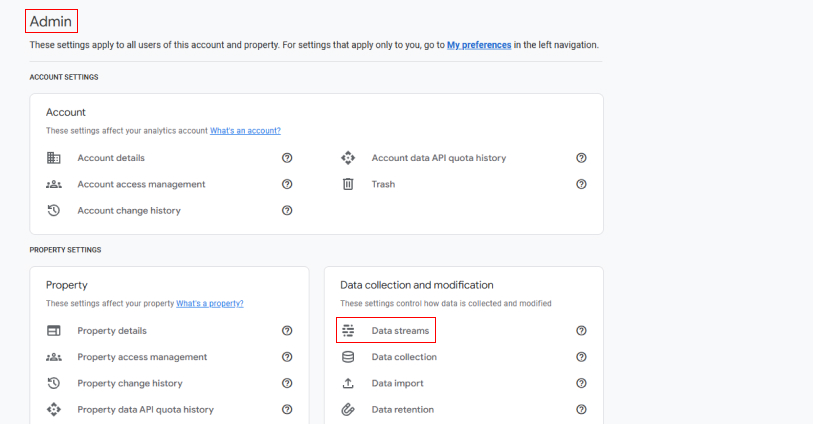The height and width of the screenshot is (424, 813).
Task: Click the "What's a property?" link
Action: [x=210, y=303]
